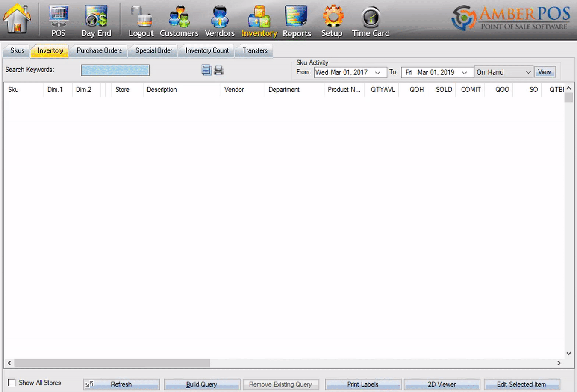577x392 pixels.
Task: Select the Inventory sub-tab
Action: (x=50, y=50)
